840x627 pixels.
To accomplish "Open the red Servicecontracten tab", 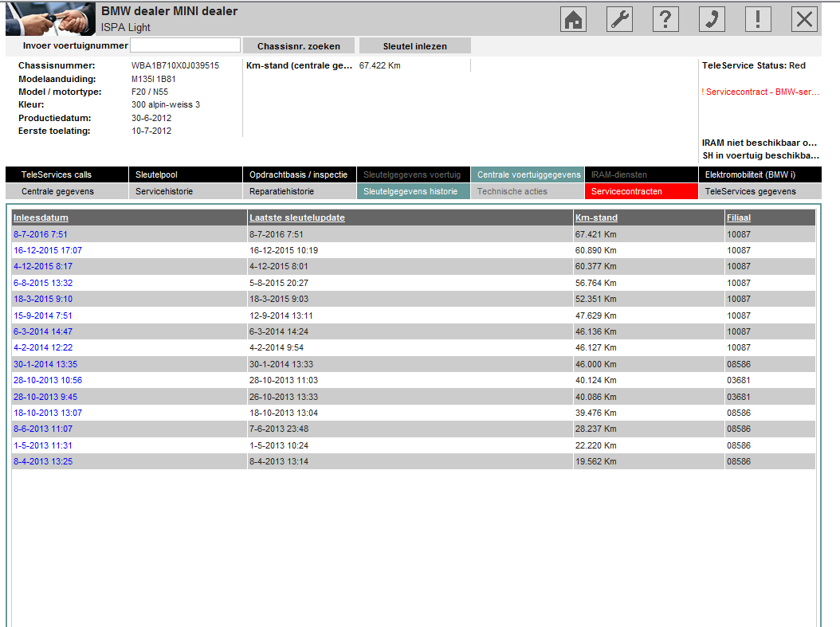I will 642,191.
